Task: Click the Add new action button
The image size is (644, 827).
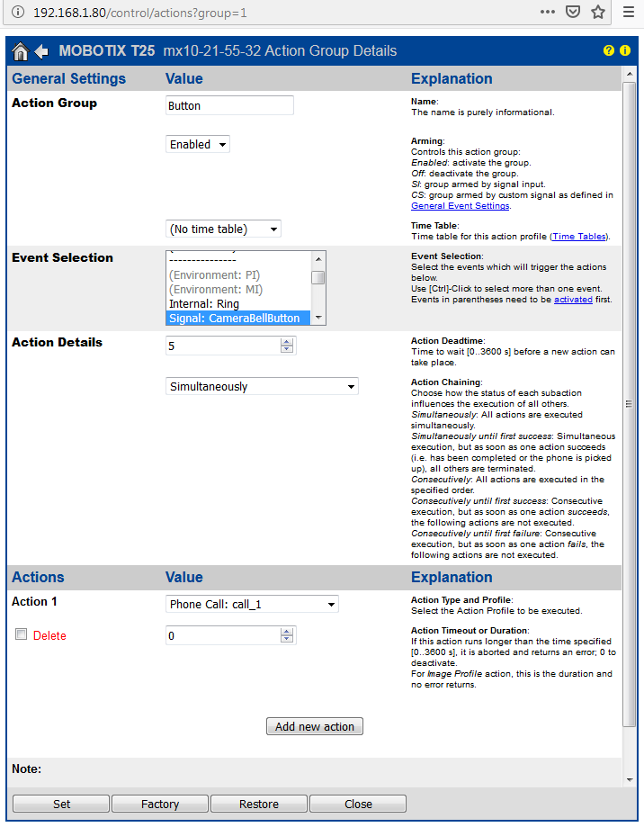Action: (315, 726)
